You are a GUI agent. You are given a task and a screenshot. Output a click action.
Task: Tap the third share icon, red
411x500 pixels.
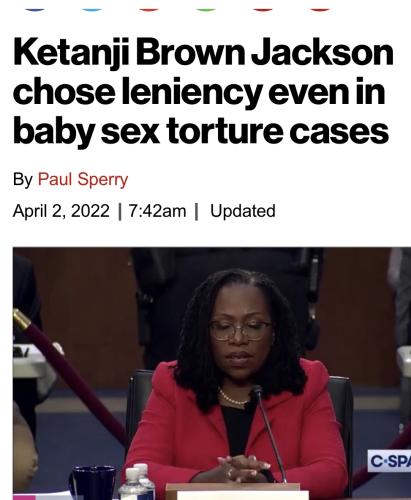[x=149, y=7]
